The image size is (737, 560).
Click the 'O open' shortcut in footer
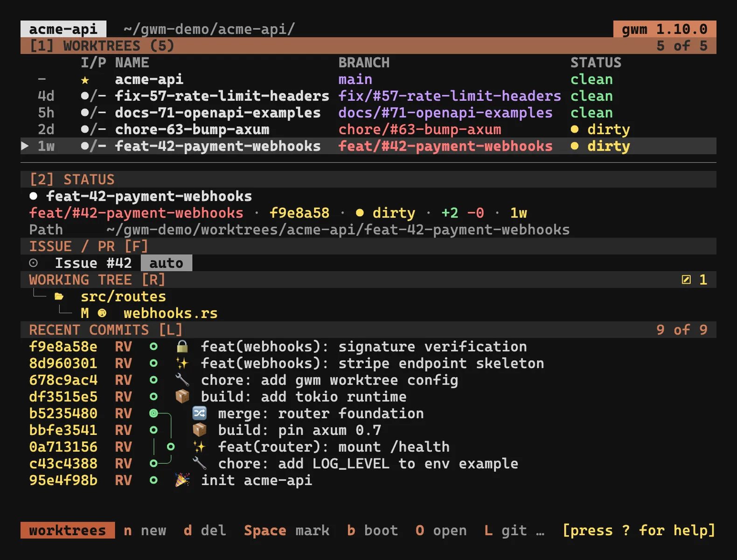pos(441,530)
